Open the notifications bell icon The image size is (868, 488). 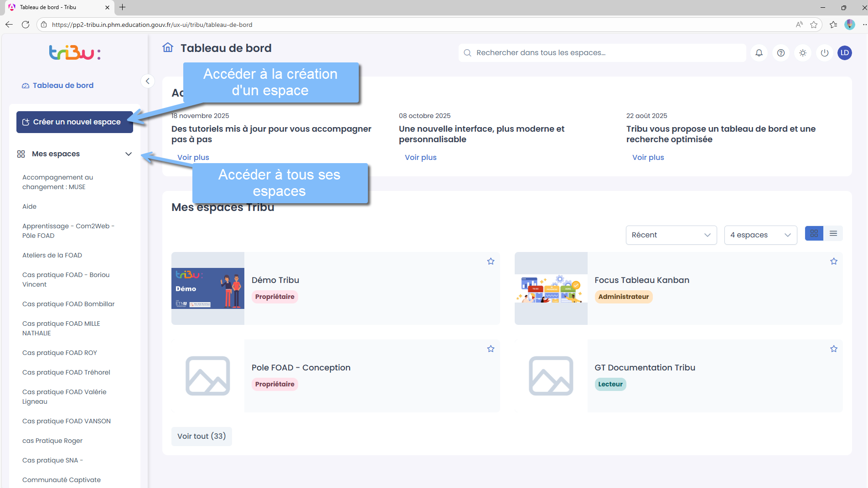click(x=759, y=53)
